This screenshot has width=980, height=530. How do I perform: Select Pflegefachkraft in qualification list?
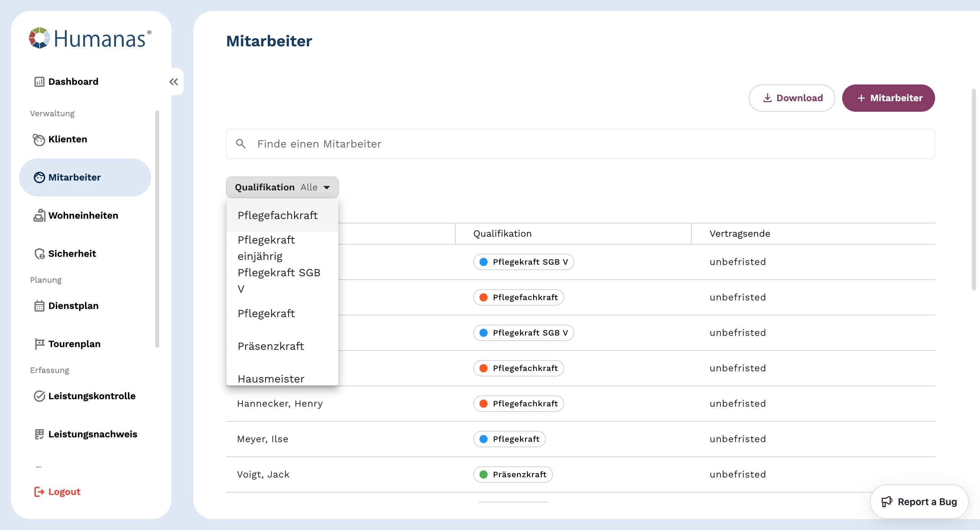tap(278, 216)
